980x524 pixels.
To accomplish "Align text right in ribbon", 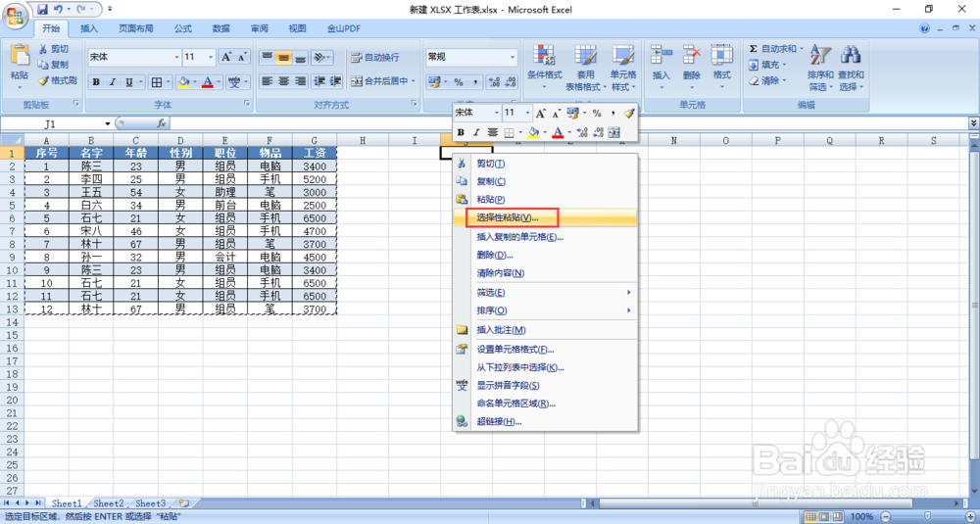I will click(x=301, y=81).
